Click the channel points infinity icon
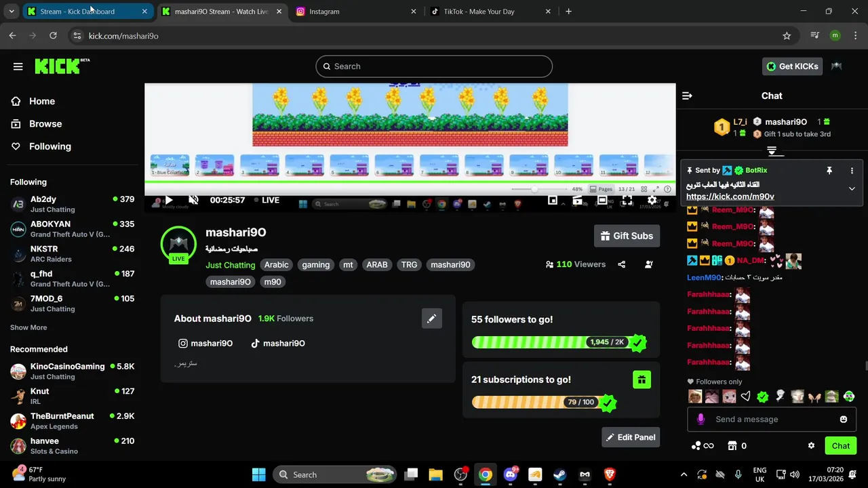868x488 pixels. pyautogui.click(x=703, y=446)
